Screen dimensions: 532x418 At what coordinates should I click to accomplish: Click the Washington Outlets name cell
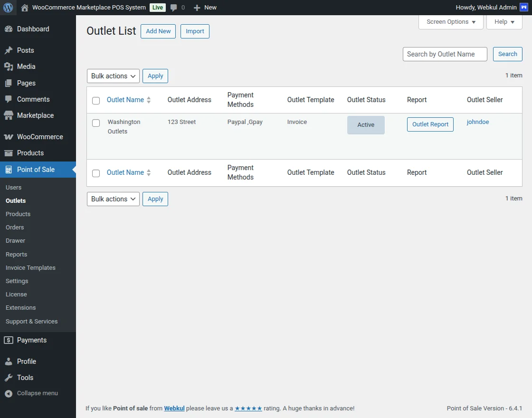pyautogui.click(x=124, y=126)
